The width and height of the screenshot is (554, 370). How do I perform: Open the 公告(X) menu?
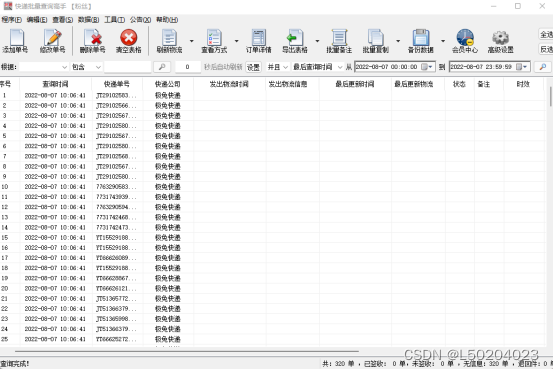tap(140, 20)
